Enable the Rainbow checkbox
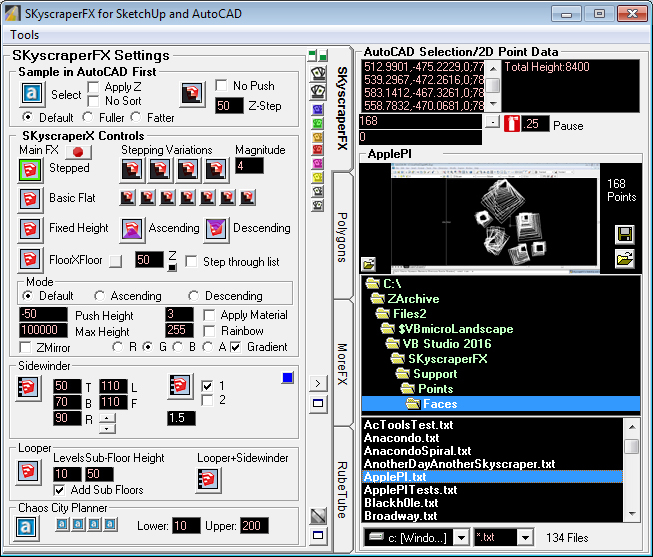This screenshot has height=557, width=653. [x=209, y=331]
